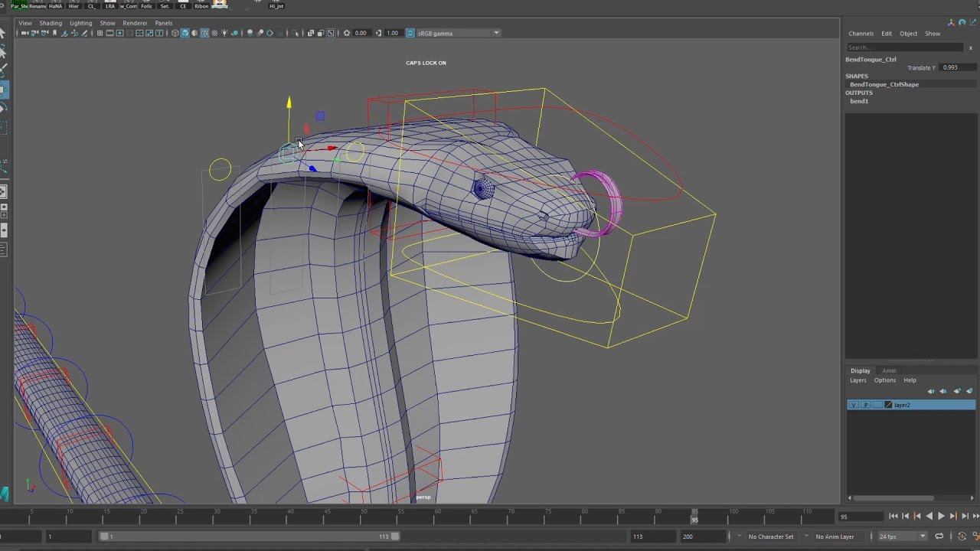Open the sRGB gamma dropdown
Viewport: 980px width, 551px height.
(496, 33)
